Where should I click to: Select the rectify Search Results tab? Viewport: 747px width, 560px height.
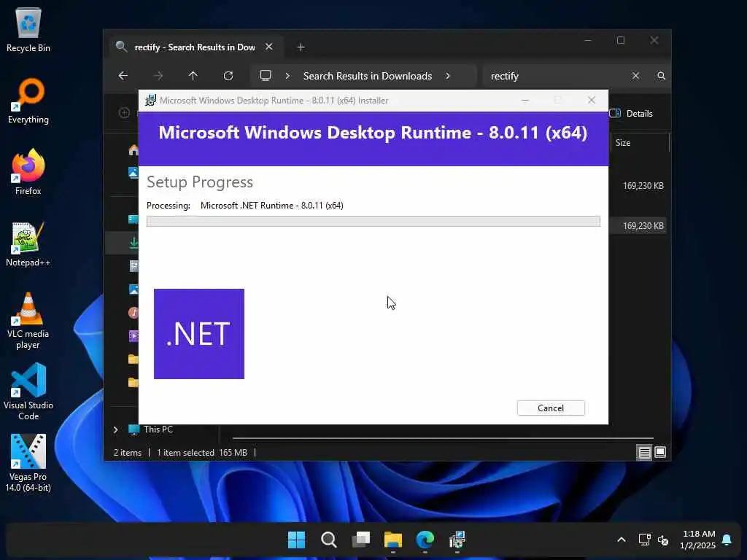click(x=195, y=47)
